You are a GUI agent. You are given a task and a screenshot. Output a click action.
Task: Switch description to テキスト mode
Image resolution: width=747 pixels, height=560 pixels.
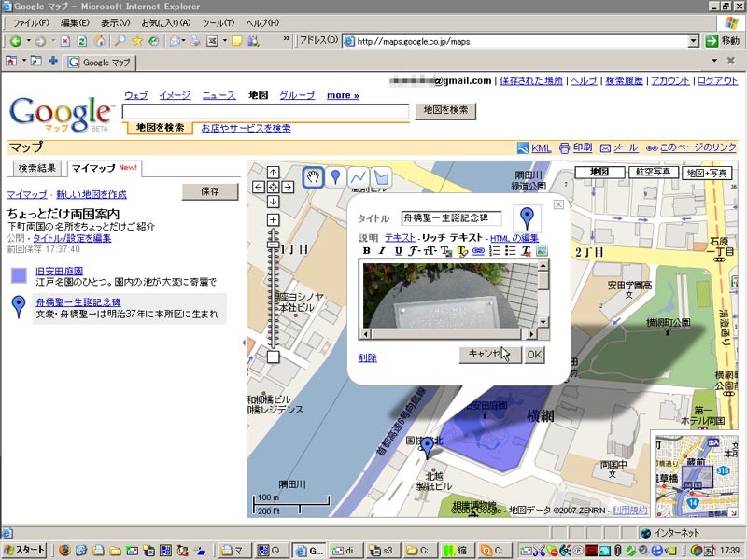click(x=400, y=237)
